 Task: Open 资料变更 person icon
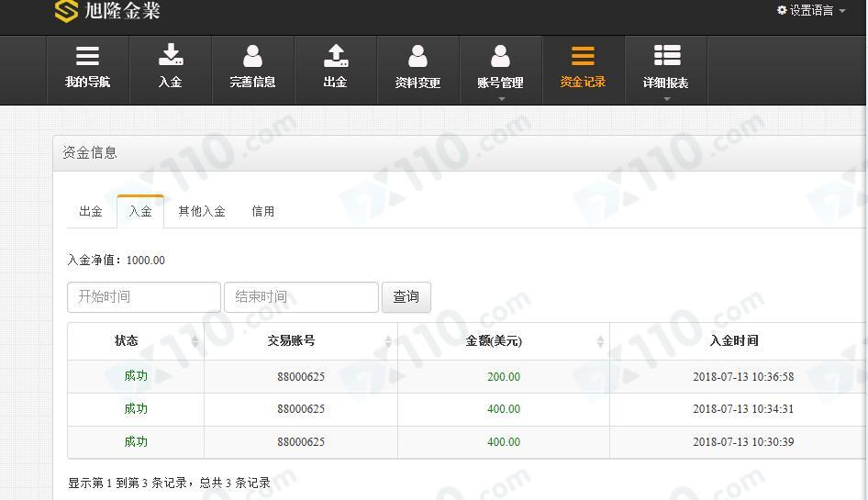point(418,56)
